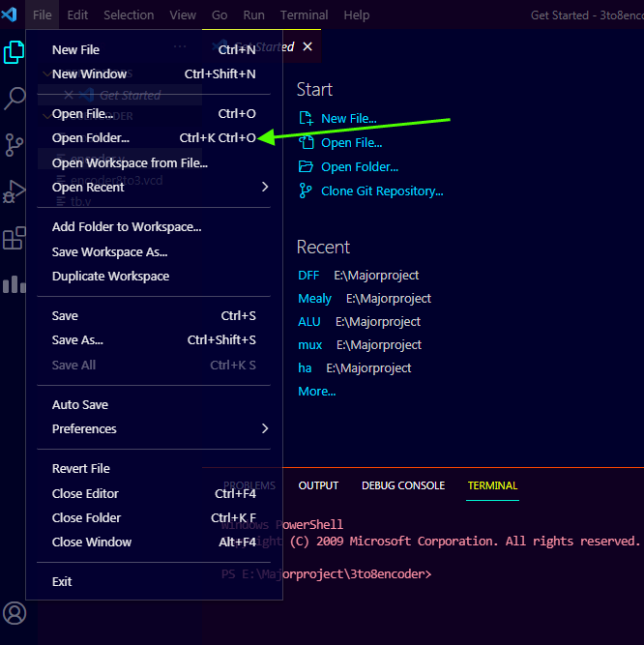The height and width of the screenshot is (645, 644).
Task: Choose Open File... in File menu
Action: pyautogui.click(x=154, y=113)
